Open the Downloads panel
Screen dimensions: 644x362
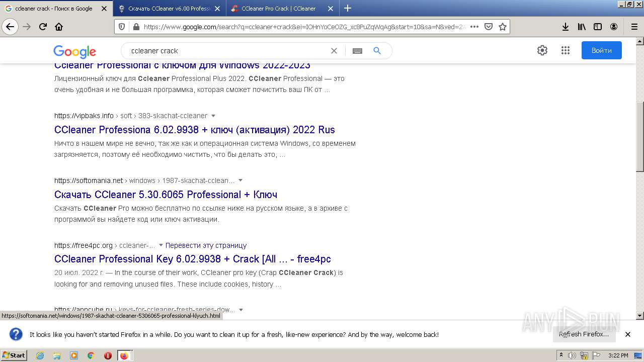point(566,27)
